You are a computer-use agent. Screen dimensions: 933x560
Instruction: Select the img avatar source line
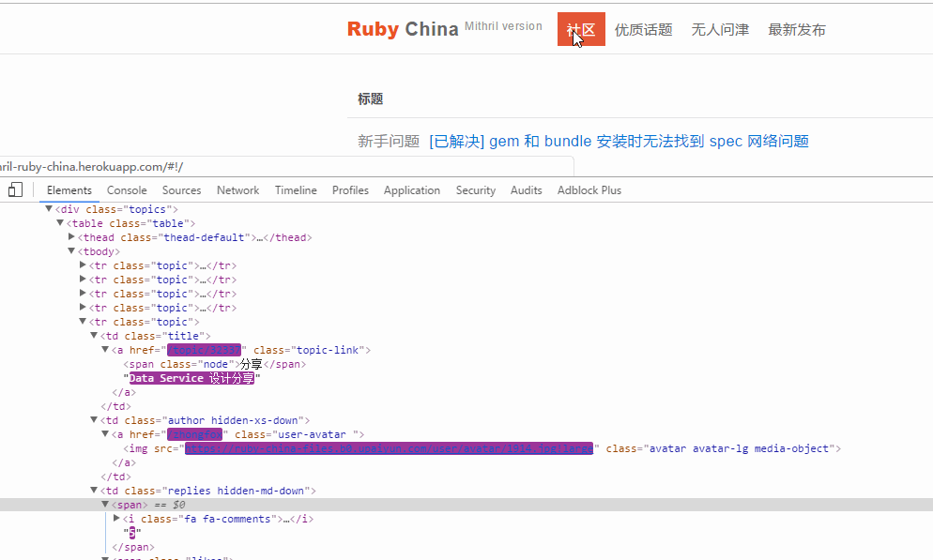coord(482,448)
